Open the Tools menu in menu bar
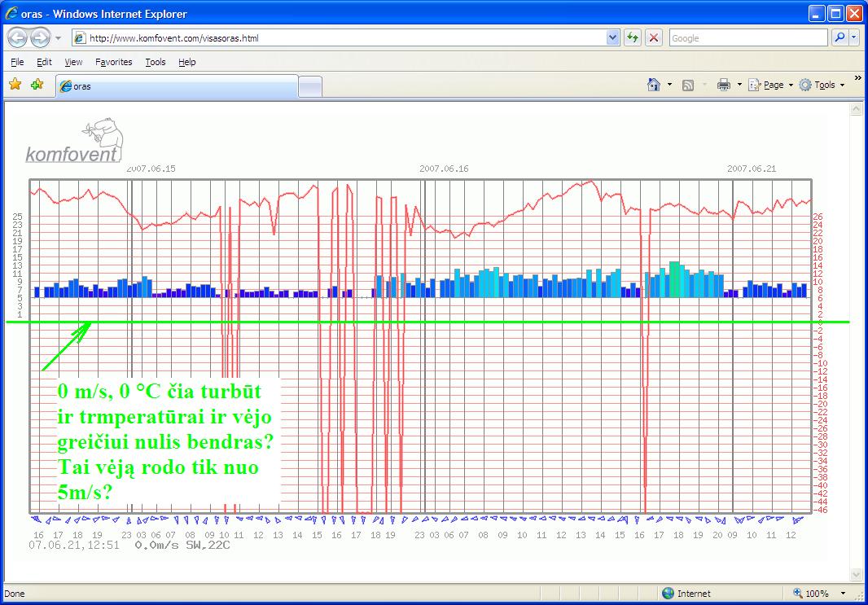 click(156, 62)
